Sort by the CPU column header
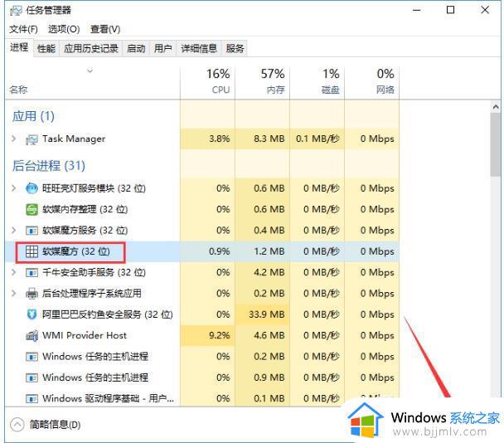 click(207, 82)
